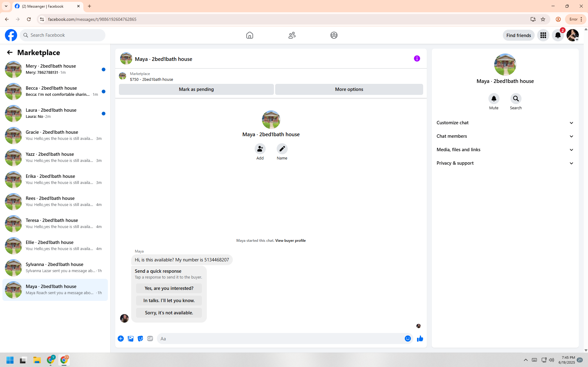Open the Chrome tab search dropdown
The height and width of the screenshot is (367, 588).
tap(6, 6)
